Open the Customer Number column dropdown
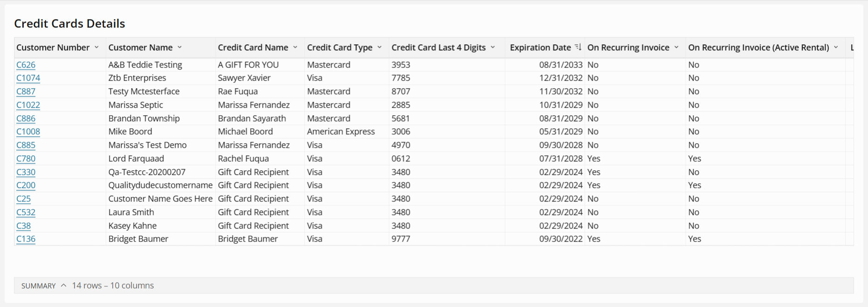 coord(96,47)
